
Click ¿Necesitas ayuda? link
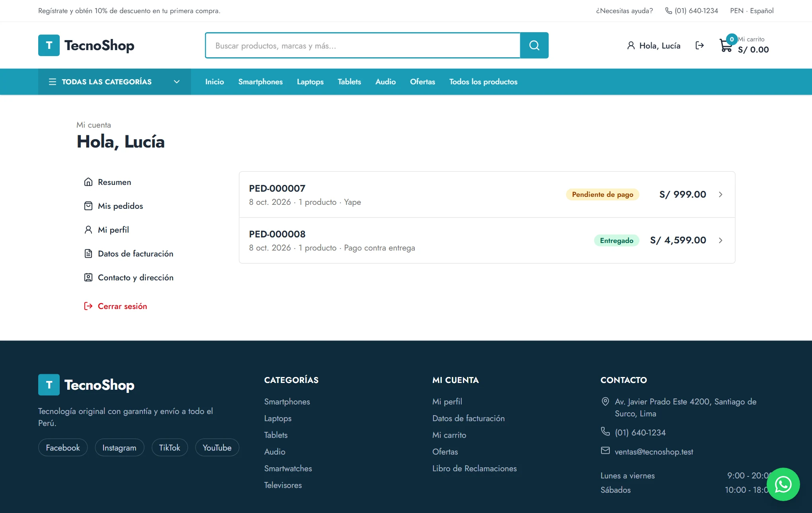pyautogui.click(x=624, y=11)
